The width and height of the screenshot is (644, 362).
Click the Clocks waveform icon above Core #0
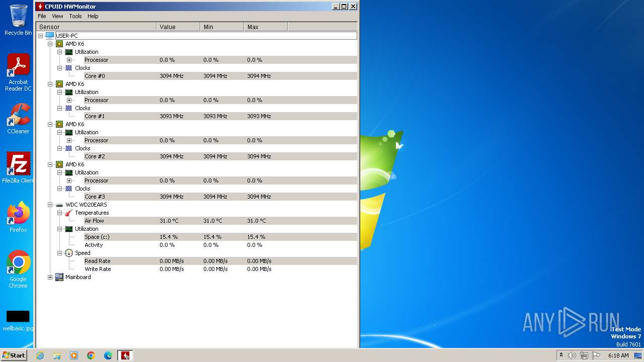[69, 68]
